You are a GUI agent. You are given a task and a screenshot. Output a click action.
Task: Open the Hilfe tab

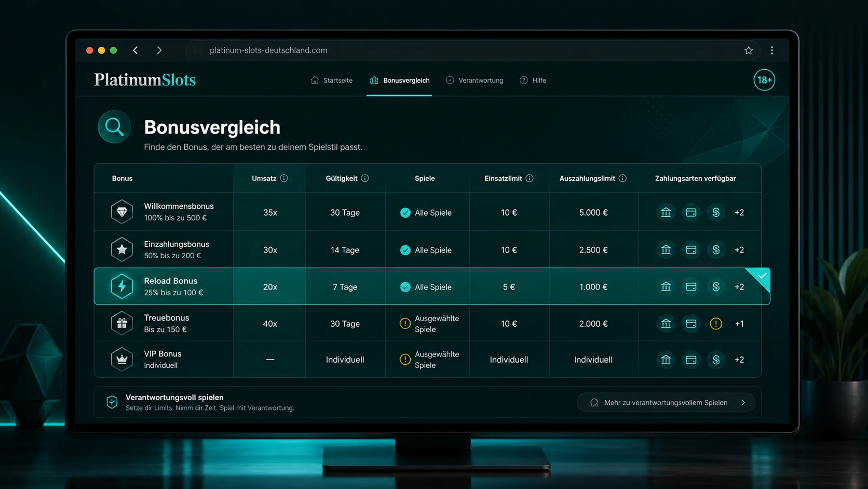(x=533, y=80)
